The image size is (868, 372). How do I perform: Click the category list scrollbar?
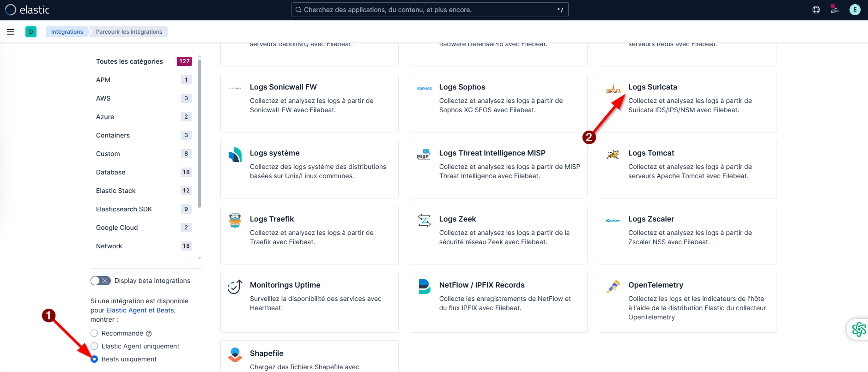pyautogui.click(x=200, y=134)
